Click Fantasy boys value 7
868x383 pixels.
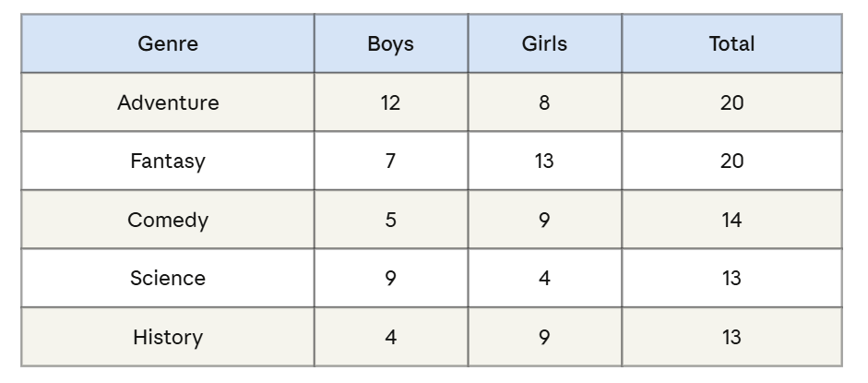point(391,162)
